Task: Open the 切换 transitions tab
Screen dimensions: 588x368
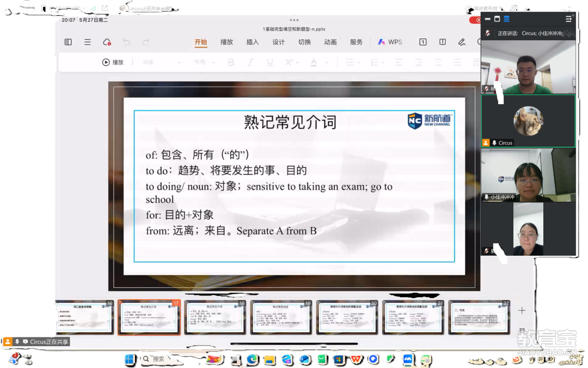Action: [x=304, y=42]
